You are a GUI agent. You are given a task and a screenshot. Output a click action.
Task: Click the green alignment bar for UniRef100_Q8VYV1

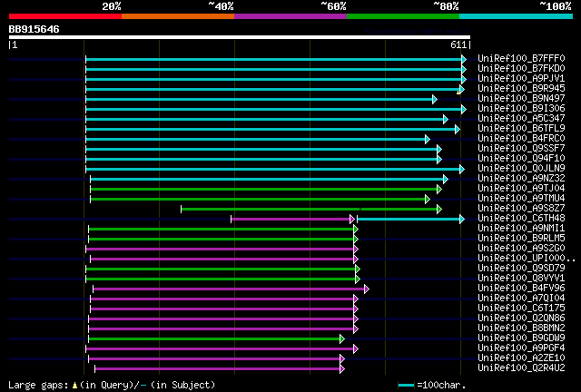(x=221, y=279)
